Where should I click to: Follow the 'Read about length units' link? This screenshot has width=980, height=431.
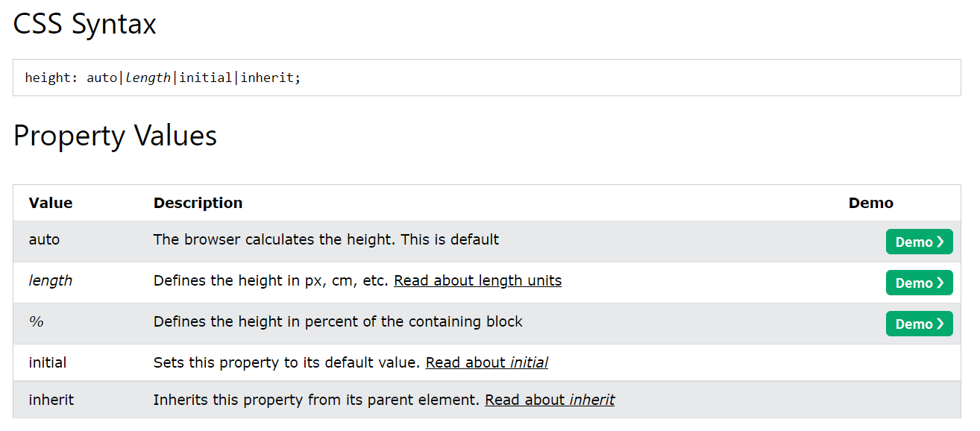[478, 281]
